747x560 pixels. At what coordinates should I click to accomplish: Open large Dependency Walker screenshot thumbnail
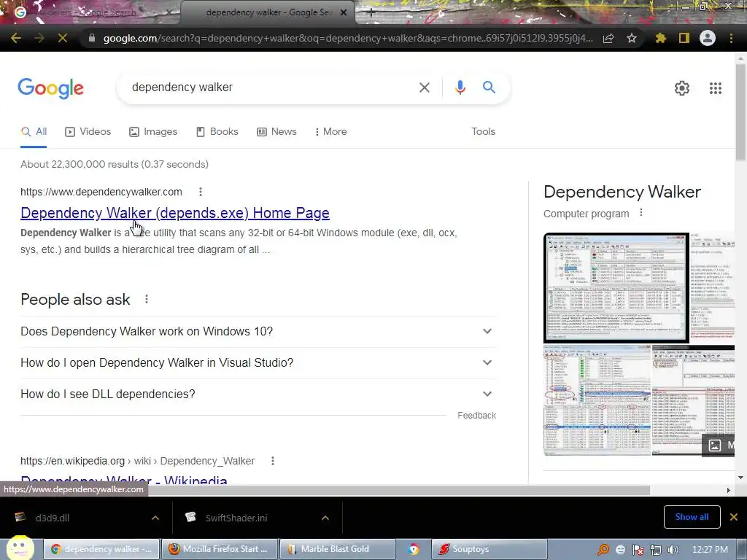616,288
